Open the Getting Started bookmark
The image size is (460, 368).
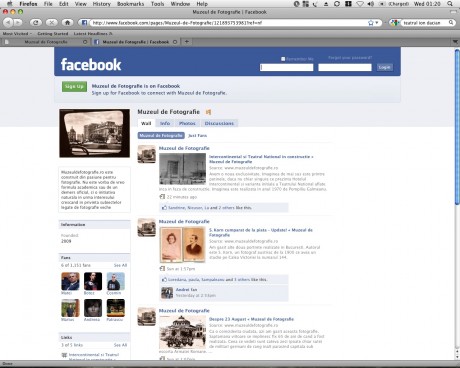point(53,33)
